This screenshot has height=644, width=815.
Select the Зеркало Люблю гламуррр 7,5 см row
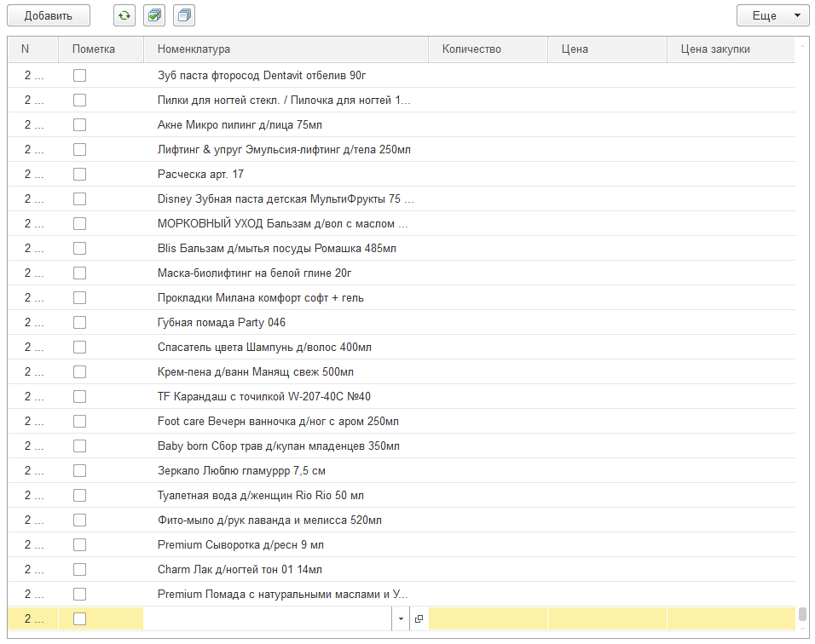(241, 470)
